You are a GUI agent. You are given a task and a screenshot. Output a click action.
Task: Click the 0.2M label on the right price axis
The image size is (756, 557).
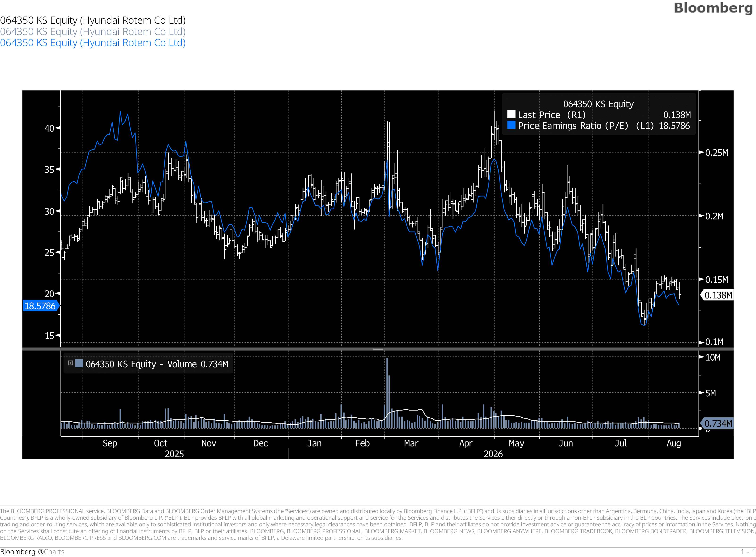[714, 216]
